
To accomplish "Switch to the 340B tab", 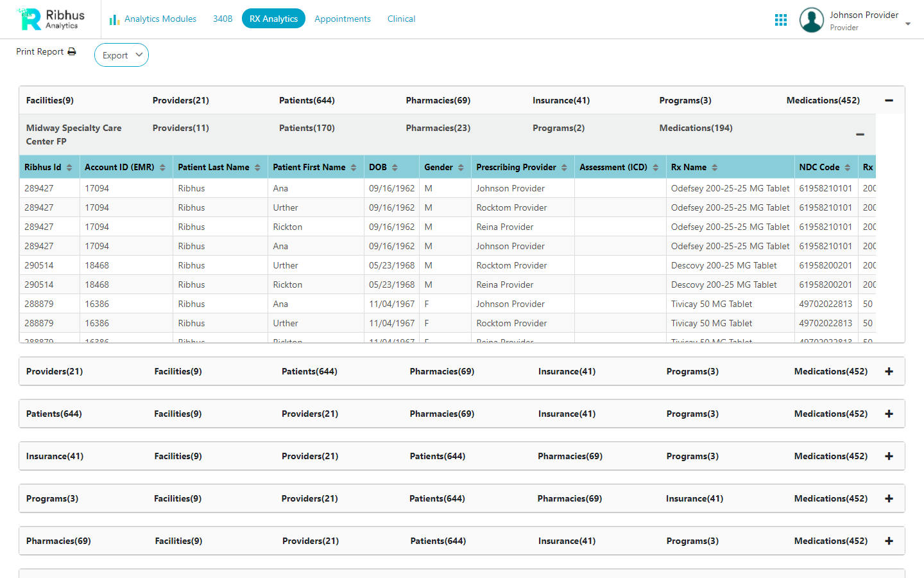I will pyautogui.click(x=223, y=19).
